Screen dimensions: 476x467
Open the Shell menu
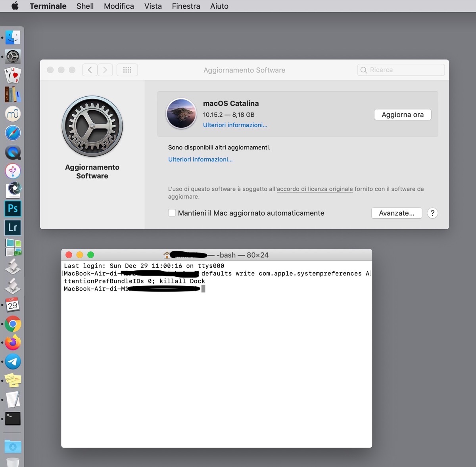(85, 6)
